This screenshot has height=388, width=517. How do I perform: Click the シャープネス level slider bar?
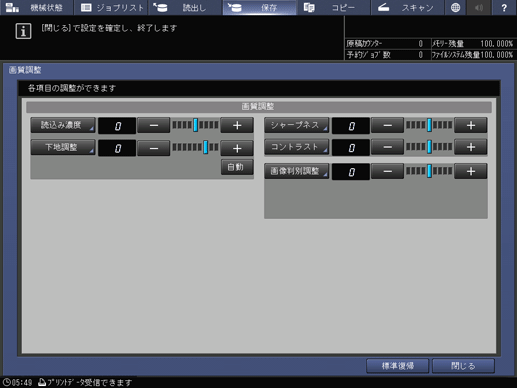click(429, 125)
